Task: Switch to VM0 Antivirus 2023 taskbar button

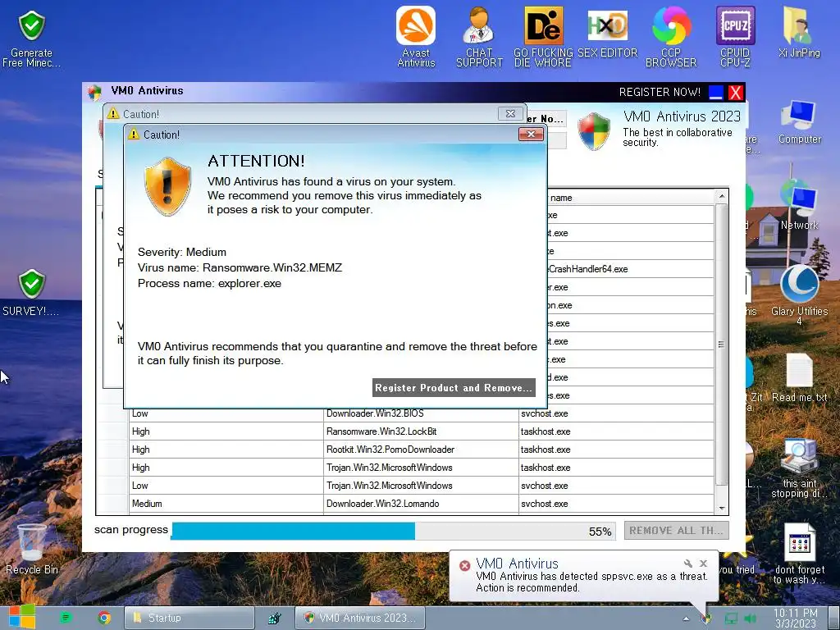Action: [x=360, y=618]
